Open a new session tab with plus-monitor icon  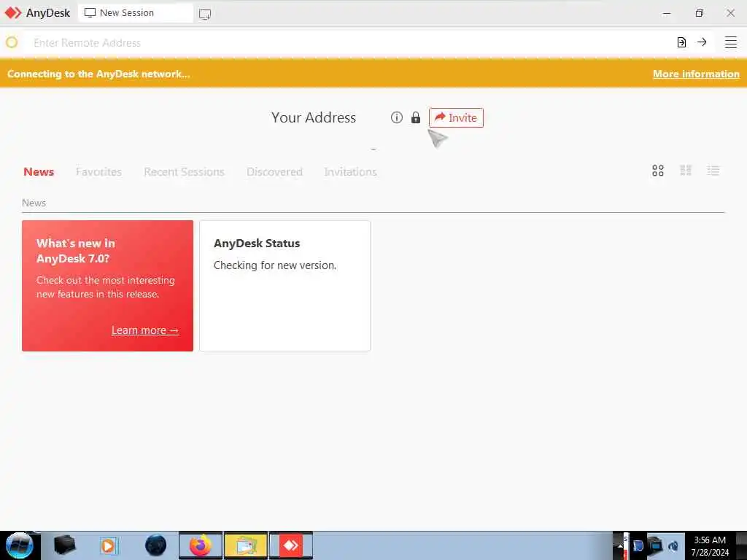pyautogui.click(x=205, y=14)
